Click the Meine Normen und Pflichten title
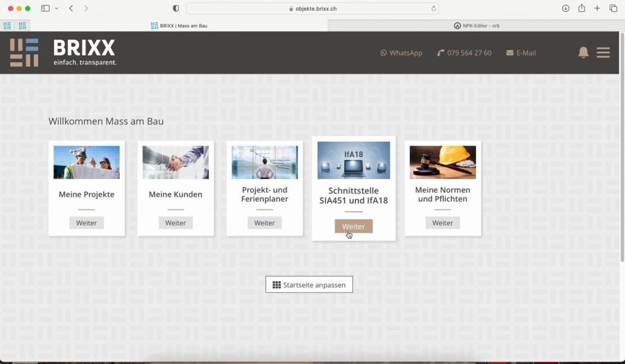This screenshot has height=364, width=625. click(x=442, y=194)
